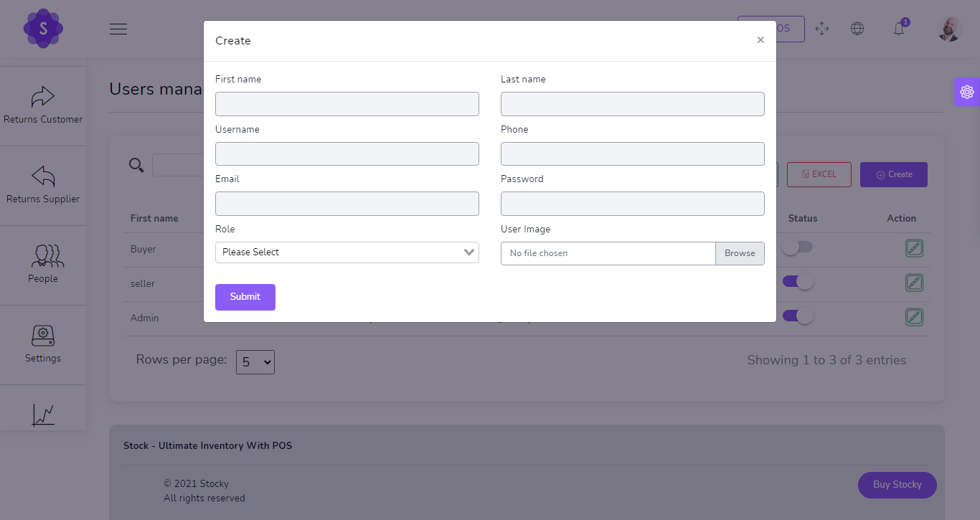
Task: Open Settings from the sidebar
Action: point(43,343)
